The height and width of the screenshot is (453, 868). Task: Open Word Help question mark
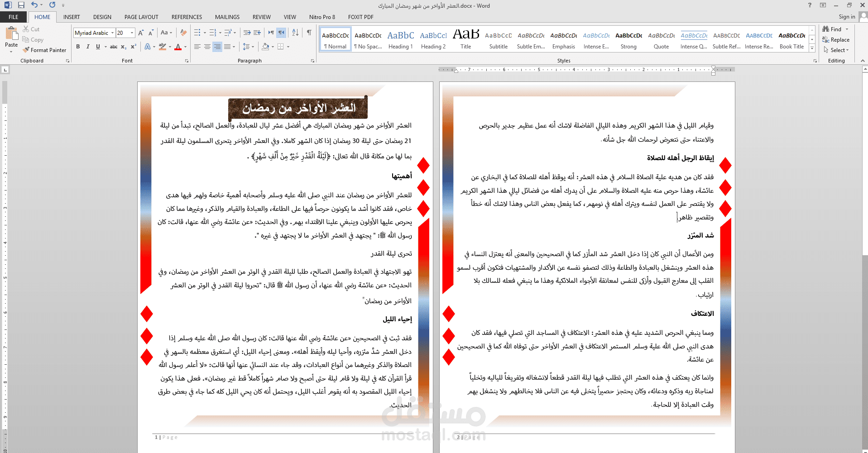click(810, 5)
